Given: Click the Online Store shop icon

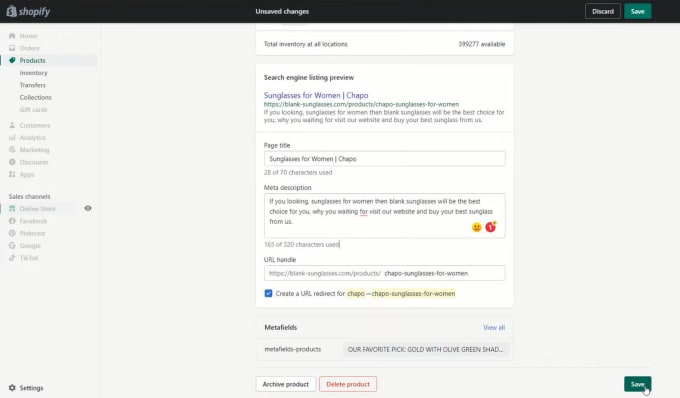Looking at the screenshot, I should (12, 209).
